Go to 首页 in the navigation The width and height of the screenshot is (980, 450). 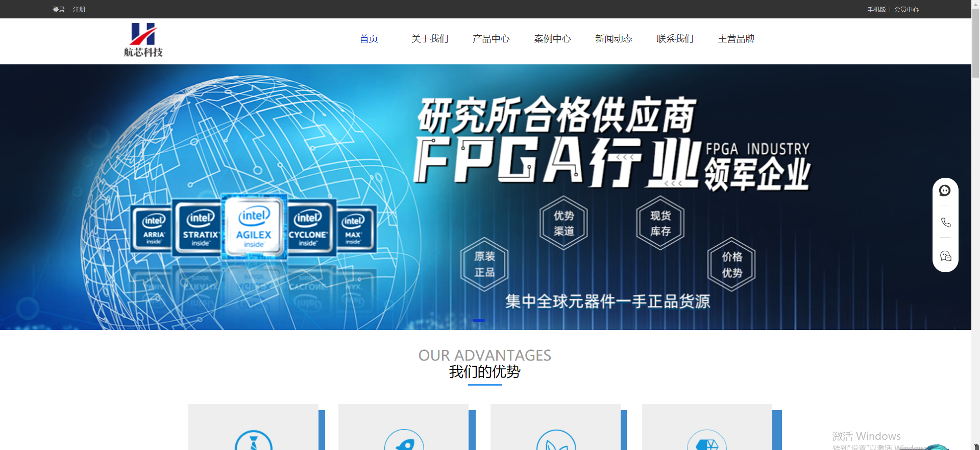(x=369, y=39)
